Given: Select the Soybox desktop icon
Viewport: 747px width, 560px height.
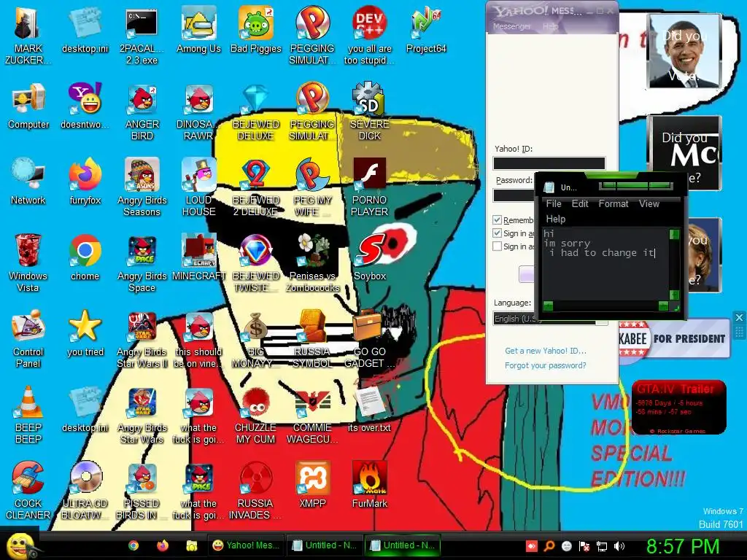Looking at the screenshot, I should 370,257.
